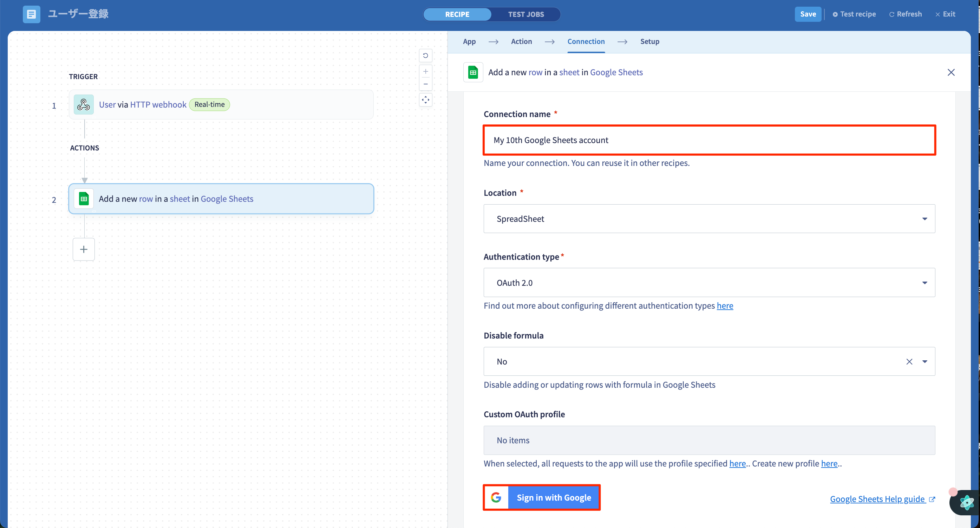Click the Google Sheets icon in step 2
The image size is (980, 528).
(84, 199)
